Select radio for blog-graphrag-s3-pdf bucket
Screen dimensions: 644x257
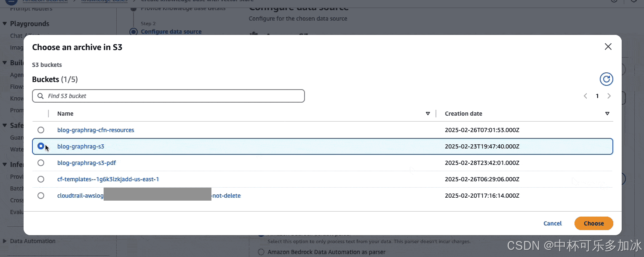tap(41, 163)
